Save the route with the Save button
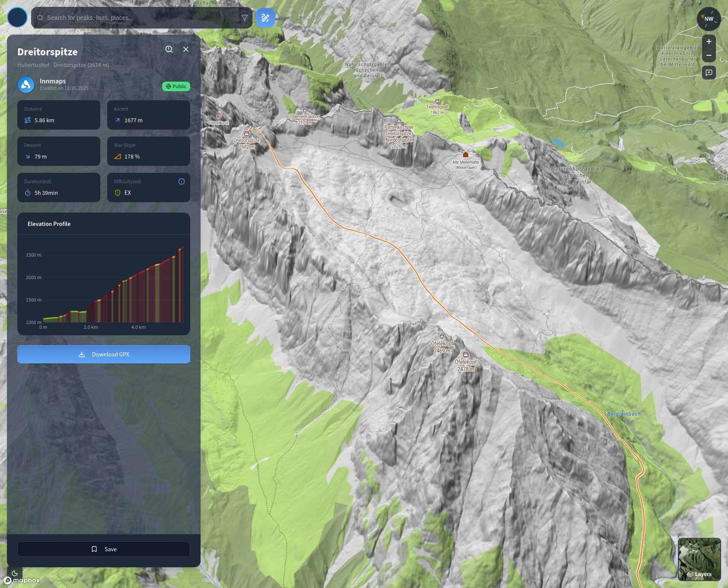728x588 pixels. tap(103, 549)
